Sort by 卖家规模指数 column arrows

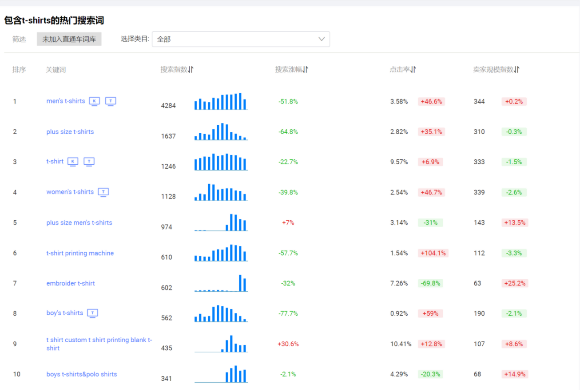(517, 70)
